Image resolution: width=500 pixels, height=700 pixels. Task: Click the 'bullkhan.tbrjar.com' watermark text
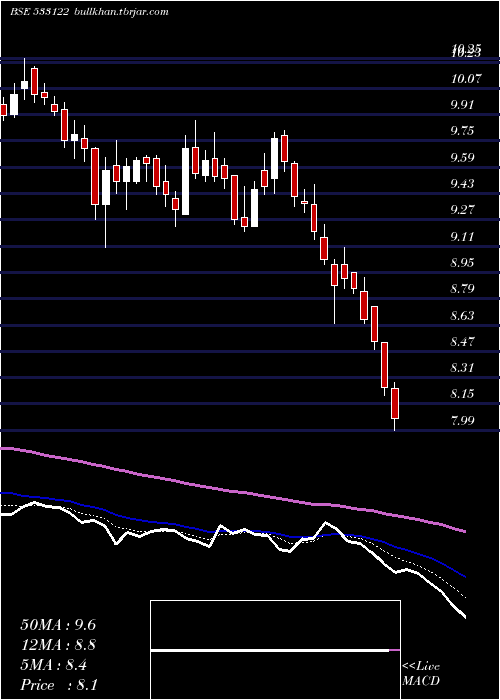point(120,12)
